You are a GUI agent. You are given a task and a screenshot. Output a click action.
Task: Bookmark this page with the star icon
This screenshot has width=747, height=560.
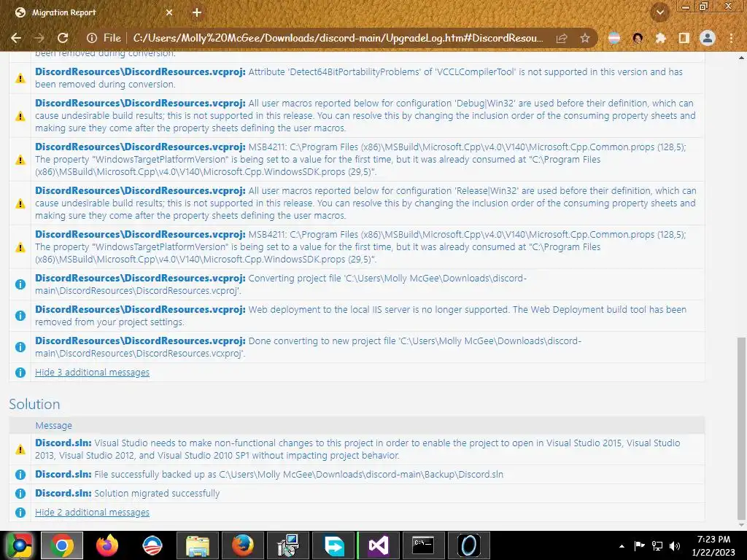[585, 38]
